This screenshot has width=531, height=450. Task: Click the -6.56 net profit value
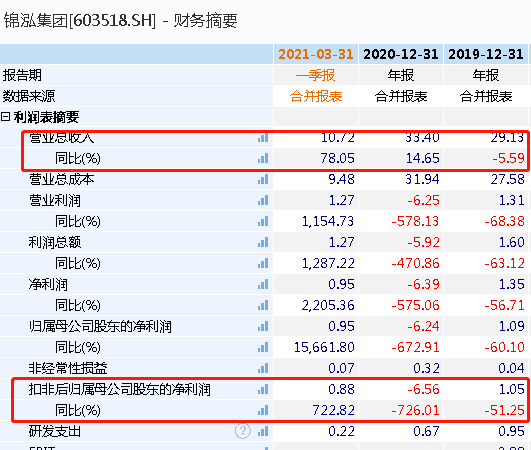423,389
